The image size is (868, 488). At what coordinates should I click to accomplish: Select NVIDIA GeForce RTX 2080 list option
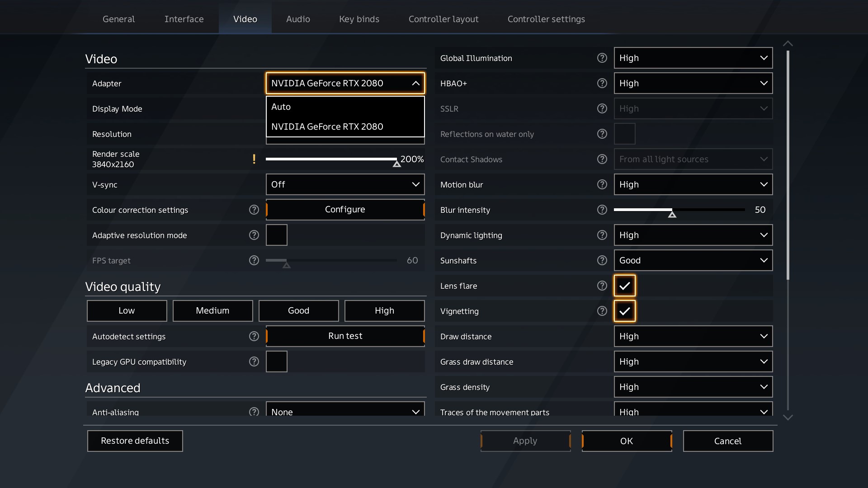pyautogui.click(x=345, y=127)
